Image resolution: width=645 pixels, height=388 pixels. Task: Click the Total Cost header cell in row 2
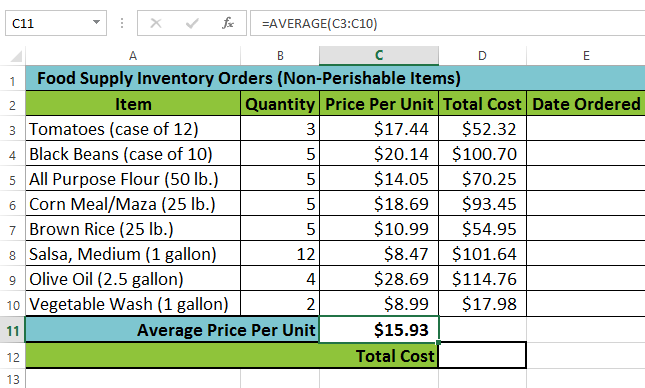483,104
